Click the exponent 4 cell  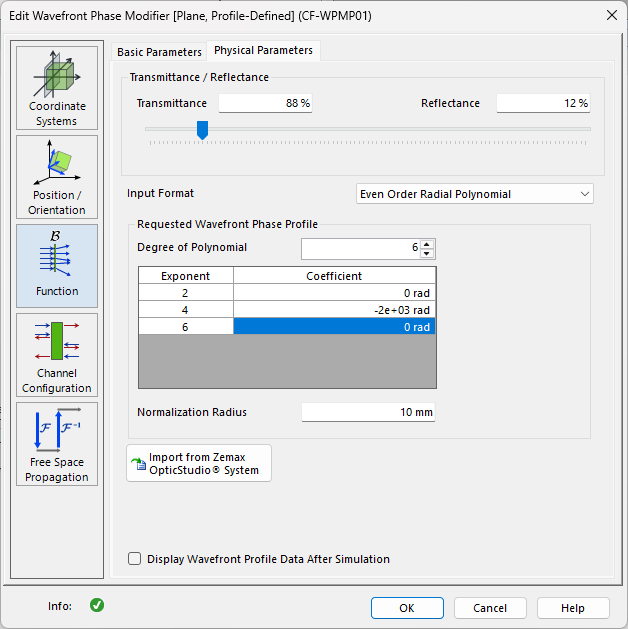[x=186, y=310]
